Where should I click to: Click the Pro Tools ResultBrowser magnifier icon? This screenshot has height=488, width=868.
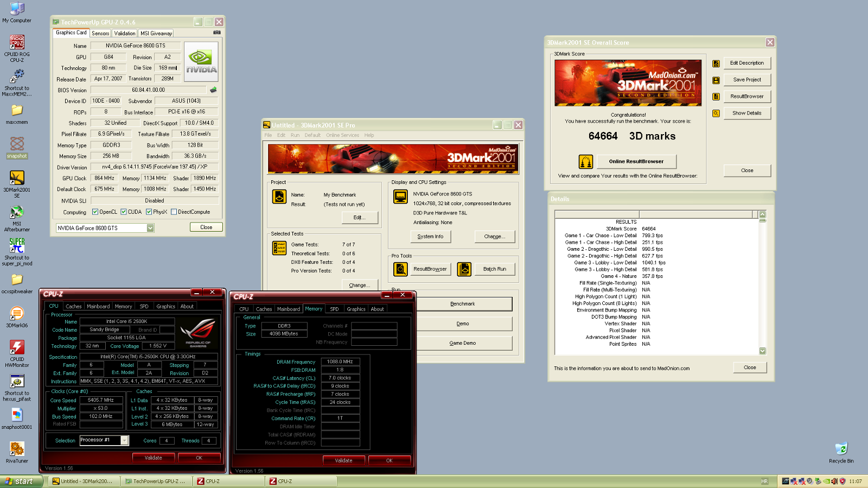400,269
